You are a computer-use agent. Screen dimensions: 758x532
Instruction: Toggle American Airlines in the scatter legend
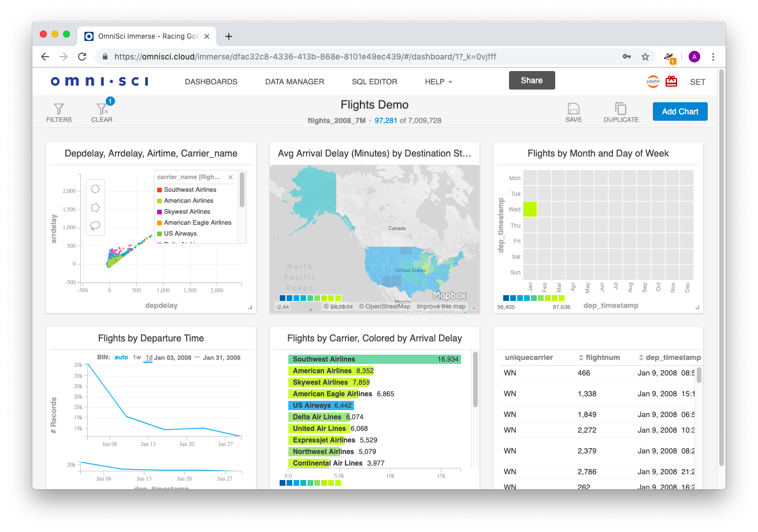(185, 200)
